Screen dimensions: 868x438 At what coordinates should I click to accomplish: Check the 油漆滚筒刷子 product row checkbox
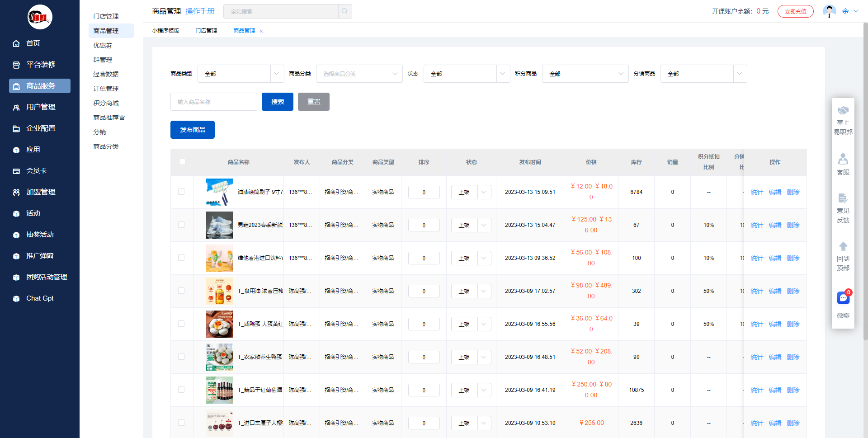tap(181, 192)
